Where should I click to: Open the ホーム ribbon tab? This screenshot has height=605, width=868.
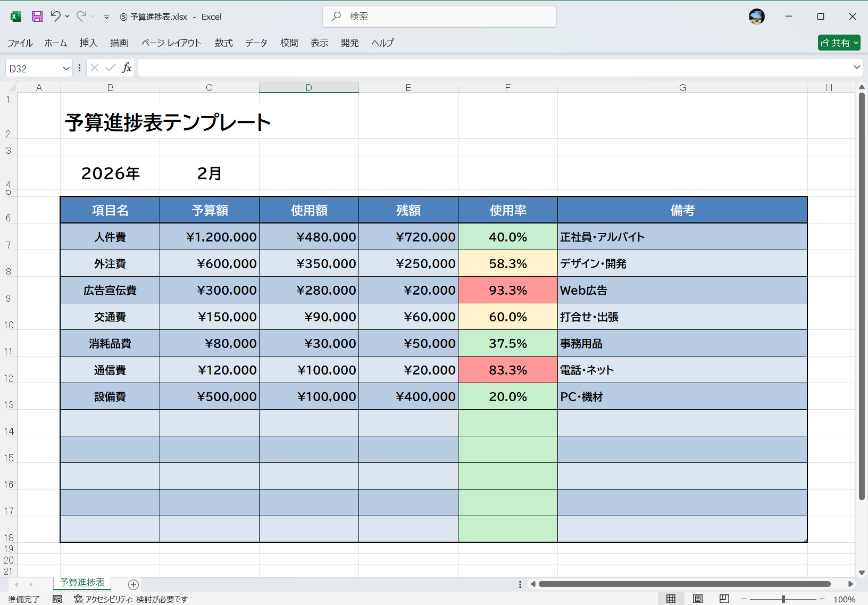(55, 43)
